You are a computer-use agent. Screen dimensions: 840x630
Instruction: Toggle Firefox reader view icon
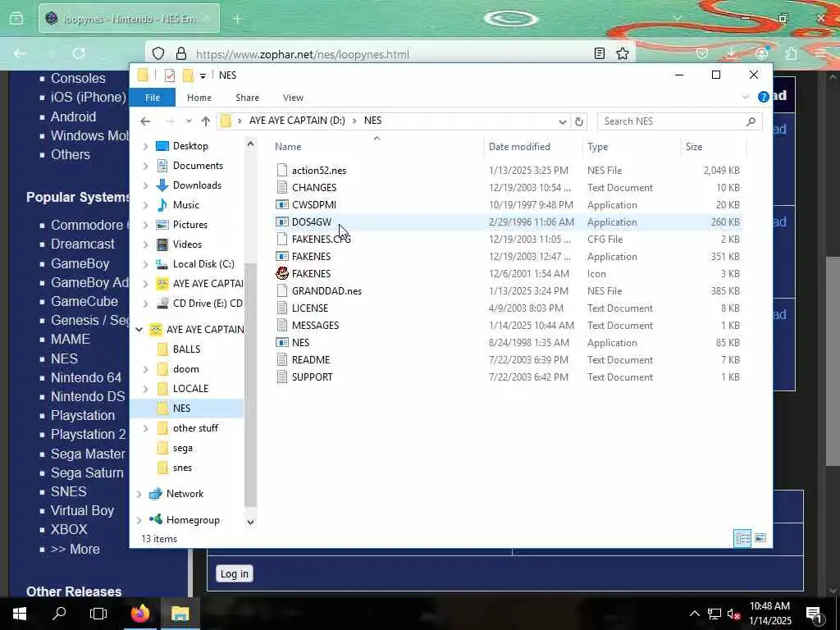(x=600, y=53)
